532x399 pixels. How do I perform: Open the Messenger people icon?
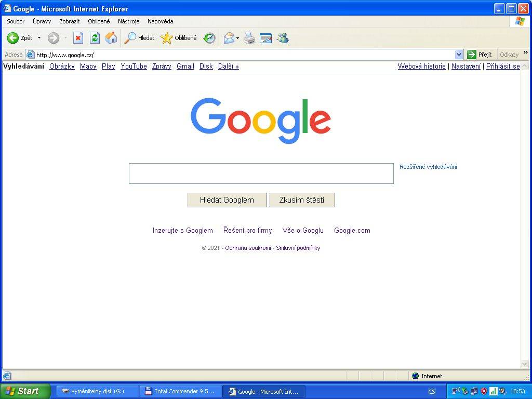click(283, 38)
